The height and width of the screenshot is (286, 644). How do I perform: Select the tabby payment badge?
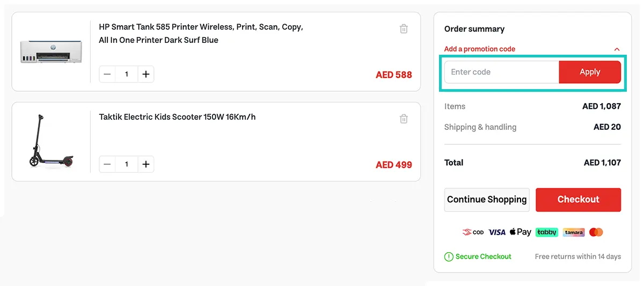point(547,232)
